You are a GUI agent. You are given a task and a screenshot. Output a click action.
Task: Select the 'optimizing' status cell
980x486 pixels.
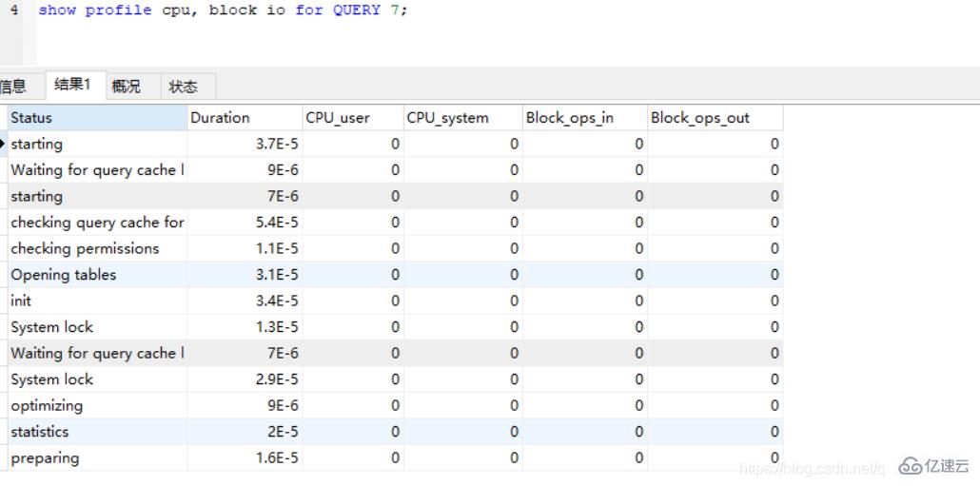(x=97, y=406)
